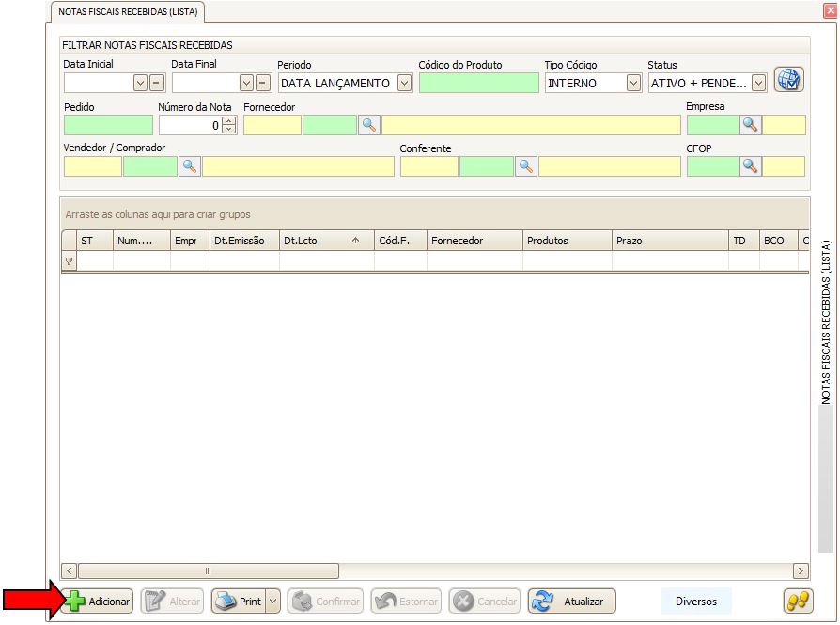The image size is (840, 625).
Task: Open Fornecedor lookup magnifier icon
Action: pos(369,125)
